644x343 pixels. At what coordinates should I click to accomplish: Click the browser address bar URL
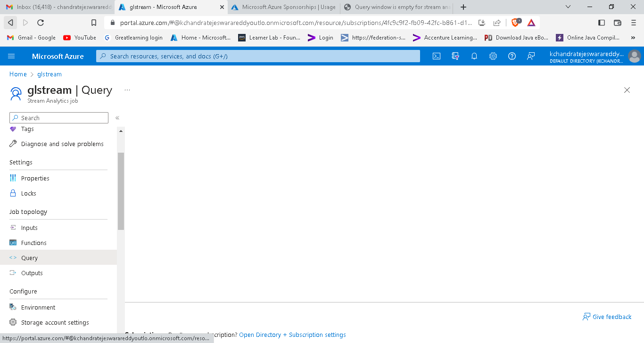(x=296, y=23)
